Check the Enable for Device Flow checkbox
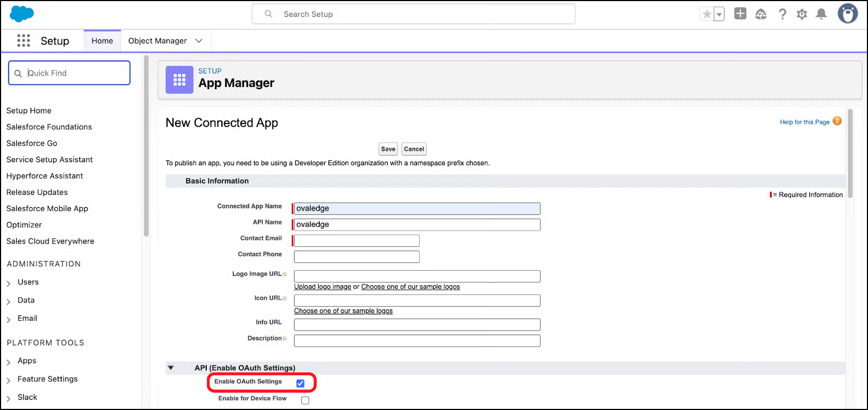The height and width of the screenshot is (410, 868). click(305, 400)
